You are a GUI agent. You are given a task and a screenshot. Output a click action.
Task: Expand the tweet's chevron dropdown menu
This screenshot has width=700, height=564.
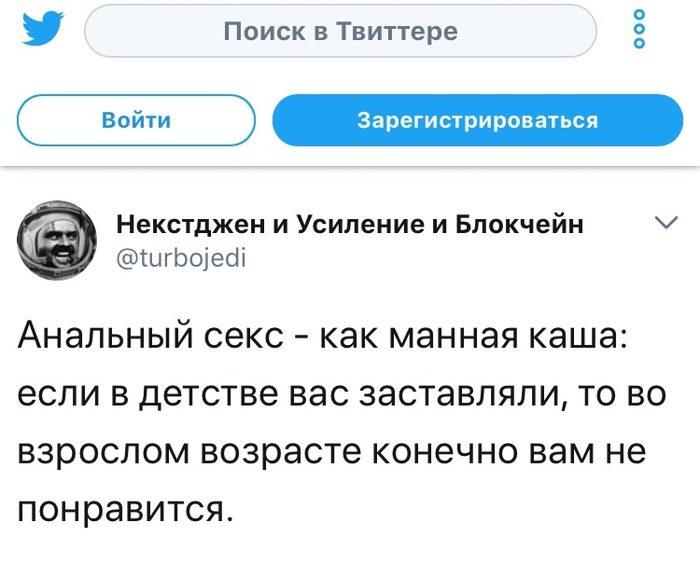point(664,223)
